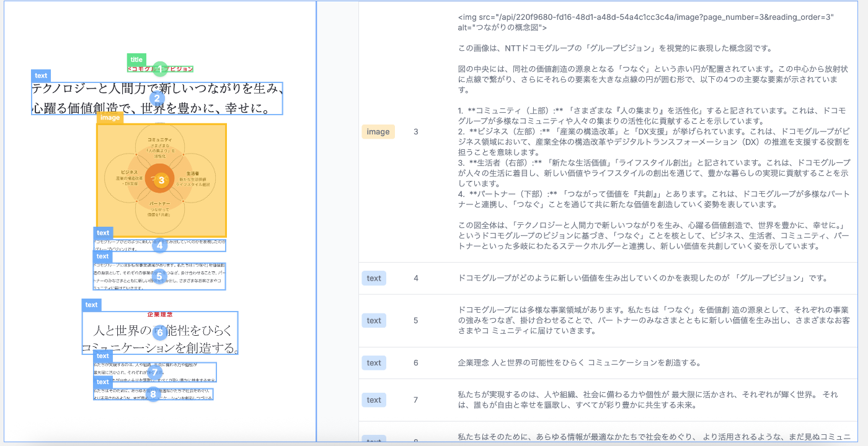Select reading-order marker 7 in the page preview

click(154, 372)
